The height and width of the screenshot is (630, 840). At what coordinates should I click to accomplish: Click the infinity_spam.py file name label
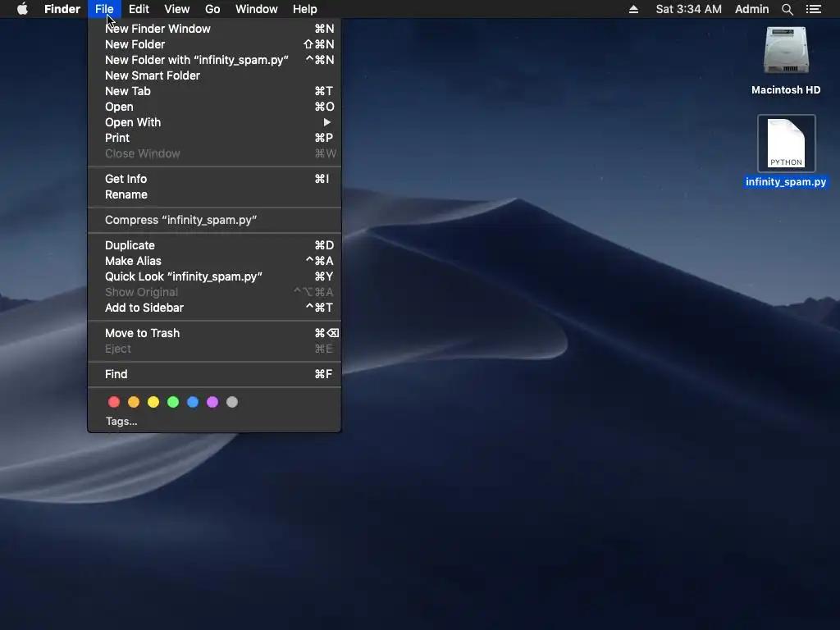(x=786, y=181)
